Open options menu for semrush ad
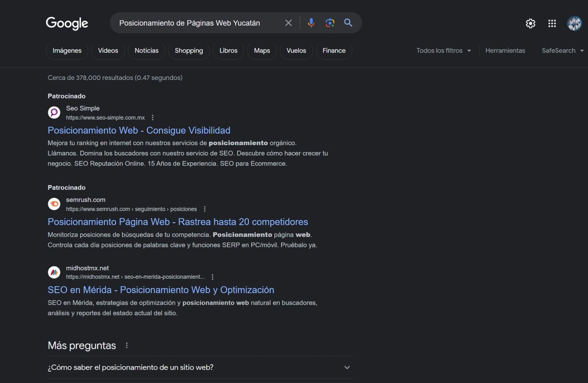Image resolution: width=588 pixels, height=383 pixels. click(205, 209)
